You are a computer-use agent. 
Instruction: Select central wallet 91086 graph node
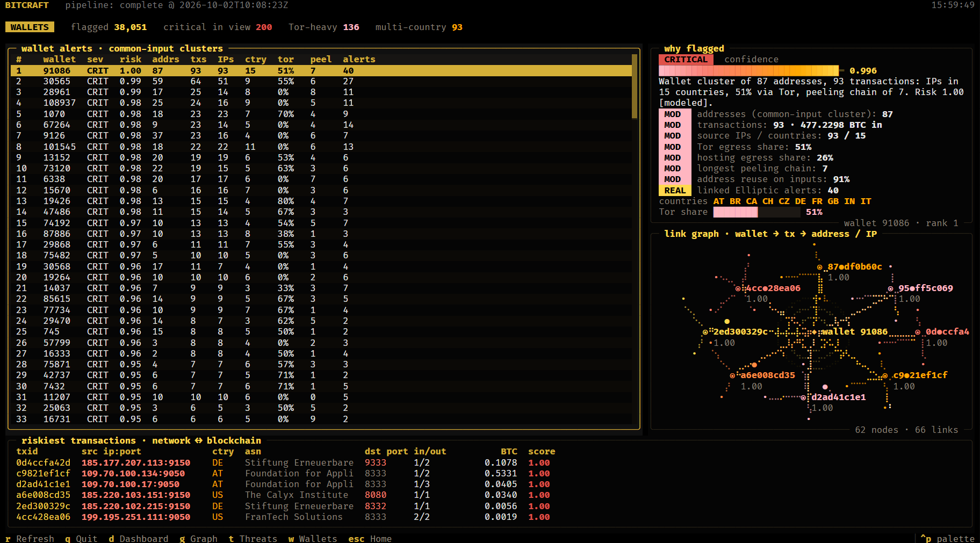849,331
